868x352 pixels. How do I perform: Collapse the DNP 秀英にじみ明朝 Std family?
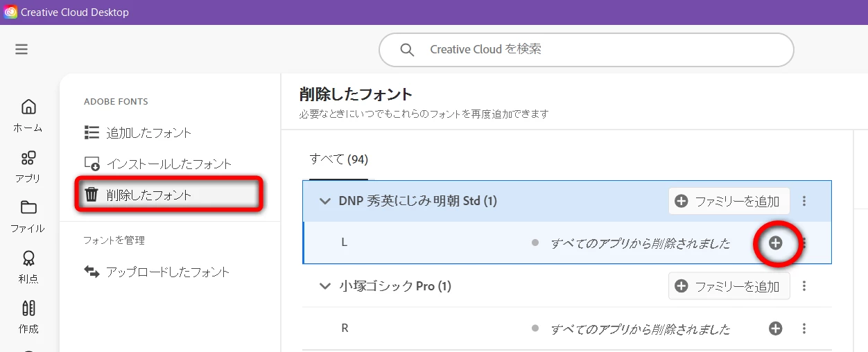click(x=324, y=202)
